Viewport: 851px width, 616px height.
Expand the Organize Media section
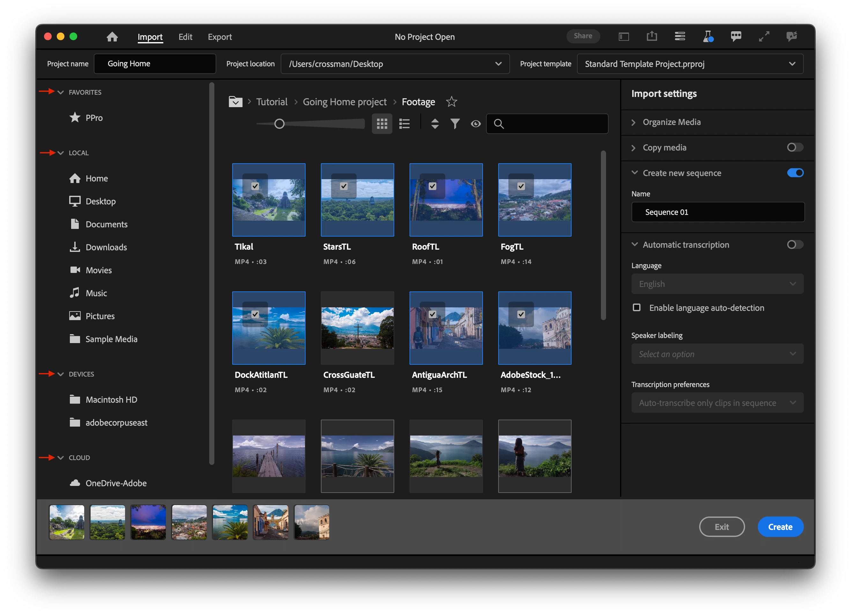coord(671,122)
